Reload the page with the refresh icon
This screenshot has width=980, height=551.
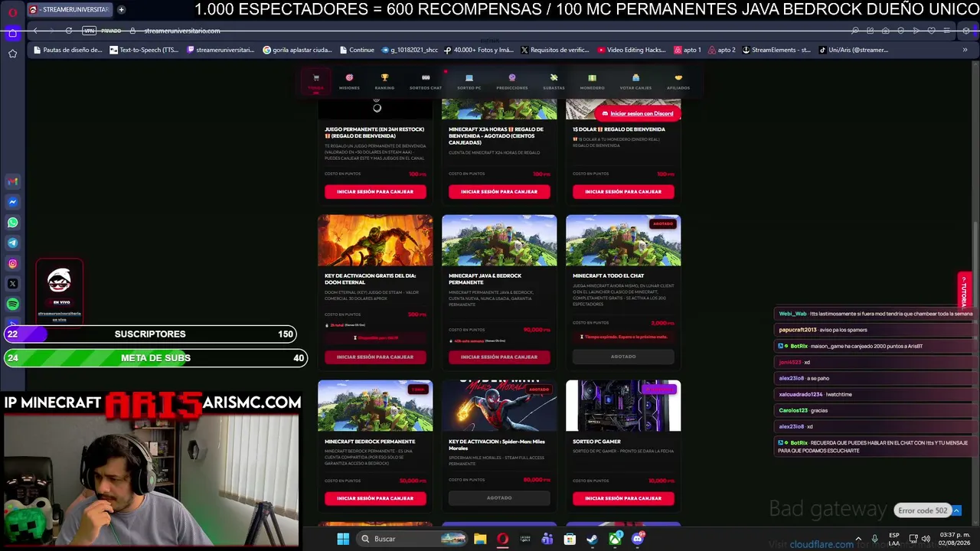pyautogui.click(x=69, y=31)
